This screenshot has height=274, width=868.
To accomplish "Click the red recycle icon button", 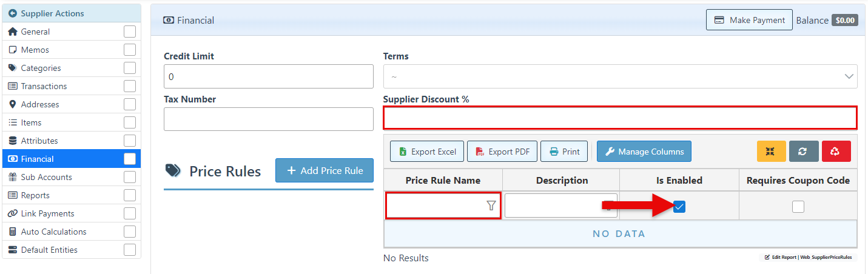I will [x=836, y=152].
